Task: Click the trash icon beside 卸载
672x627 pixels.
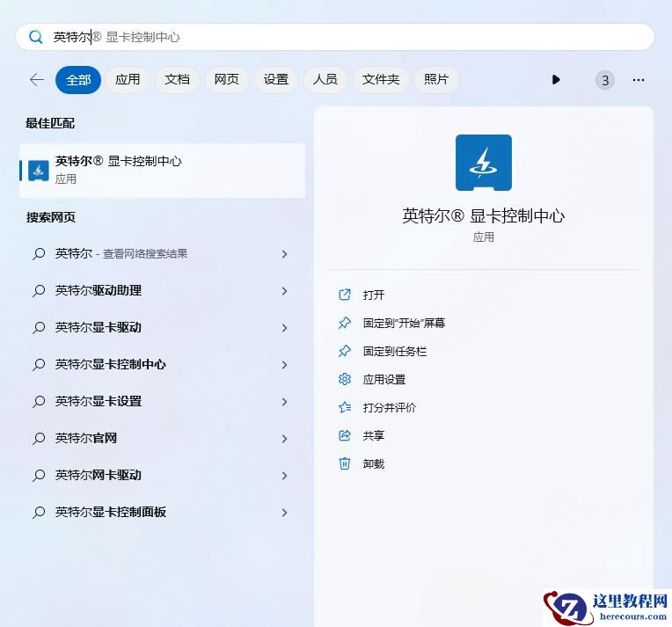Action: pos(345,463)
